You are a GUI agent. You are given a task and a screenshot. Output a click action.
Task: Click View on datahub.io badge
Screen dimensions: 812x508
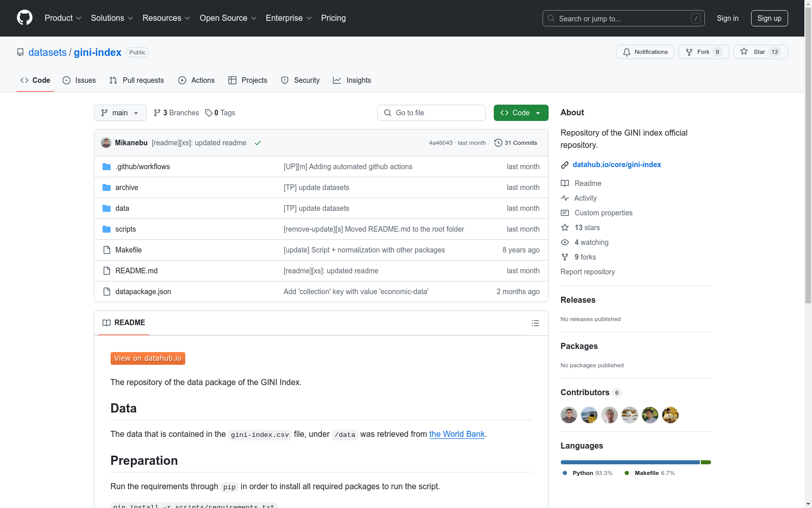pos(148,359)
